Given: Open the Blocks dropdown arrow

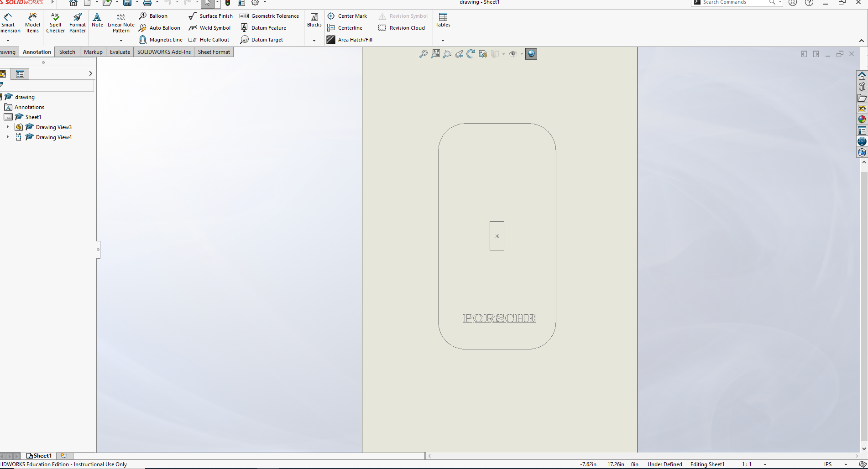Looking at the screenshot, I should click(x=314, y=41).
